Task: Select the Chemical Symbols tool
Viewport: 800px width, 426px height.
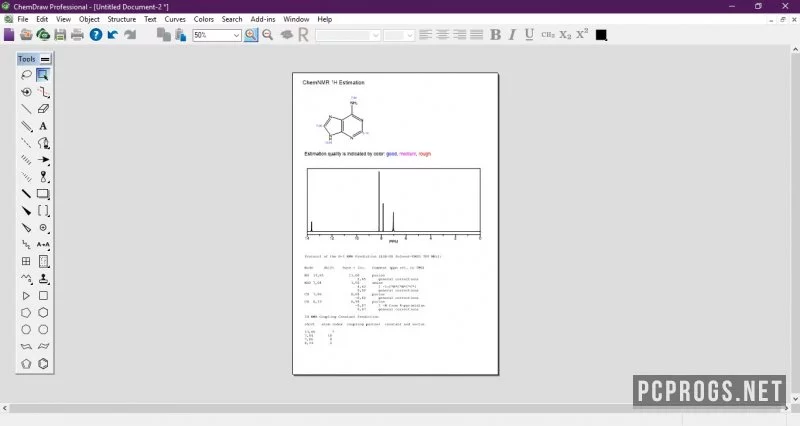Action: coord(43,228)
